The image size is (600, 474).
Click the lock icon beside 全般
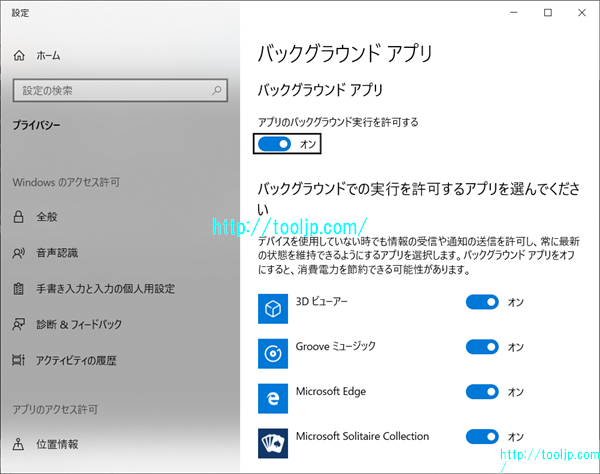pyautogui.click(x=18, y=217)
